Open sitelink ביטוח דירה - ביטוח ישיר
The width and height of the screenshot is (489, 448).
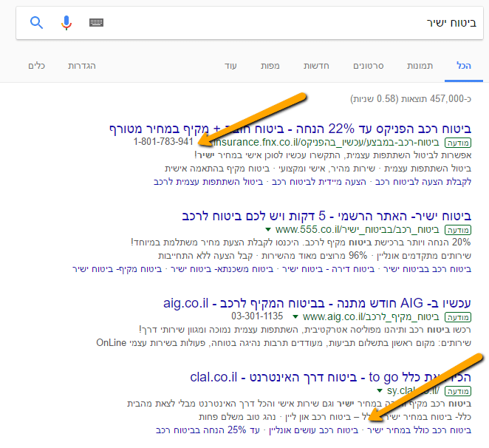click(329, 269)
